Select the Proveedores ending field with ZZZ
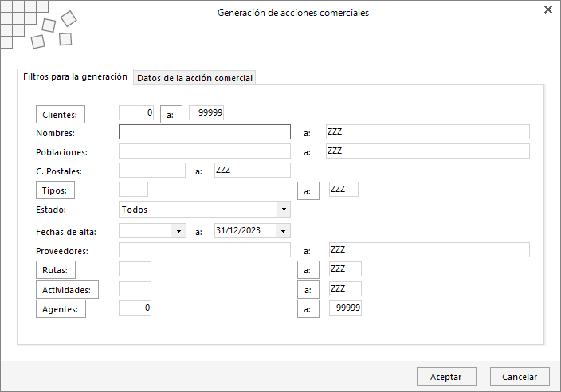 click(430, 249)
